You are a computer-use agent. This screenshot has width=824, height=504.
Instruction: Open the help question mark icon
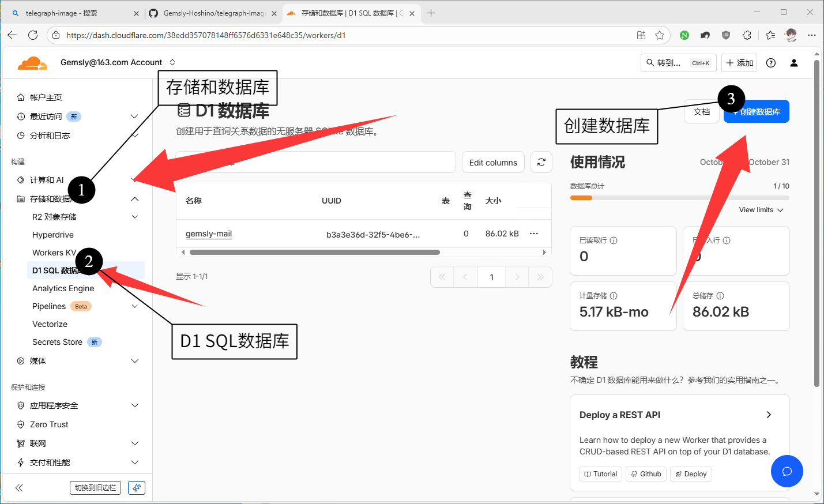click(x=770, y=63)
